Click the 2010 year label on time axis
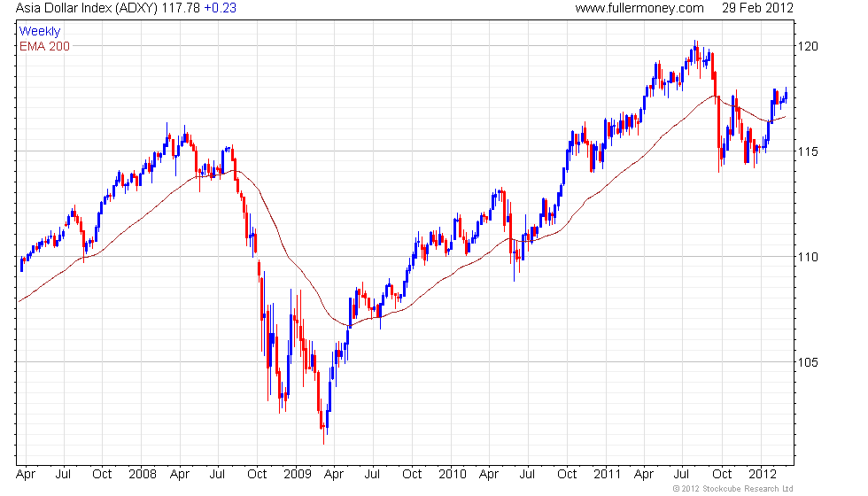868x496 pixels. pyautogui.click(x=453, y=475)
